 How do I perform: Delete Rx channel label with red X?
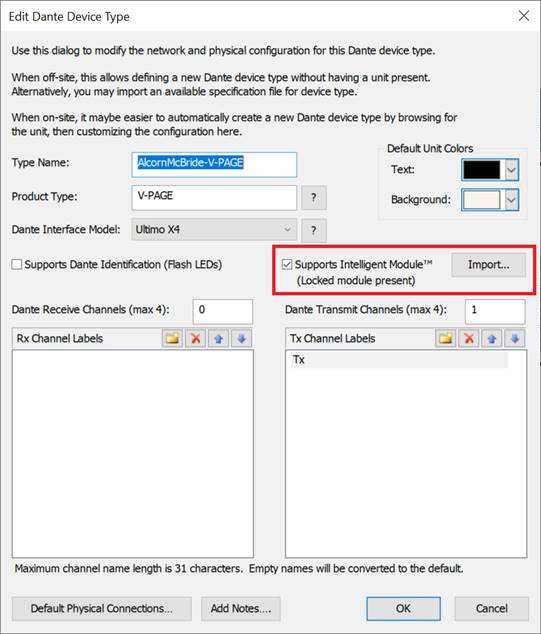tap(196, 338)
